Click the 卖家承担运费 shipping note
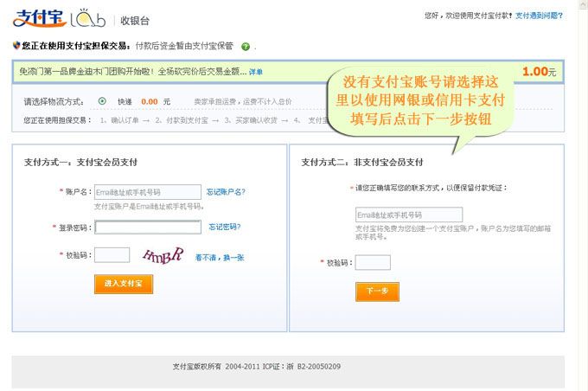 [243, 101]
